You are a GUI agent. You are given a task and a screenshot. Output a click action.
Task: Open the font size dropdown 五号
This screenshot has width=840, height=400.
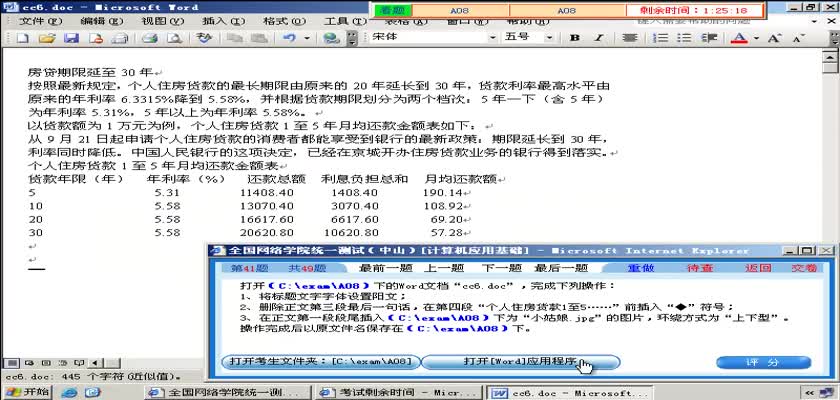pyautogui.click(x=549, y=37)
